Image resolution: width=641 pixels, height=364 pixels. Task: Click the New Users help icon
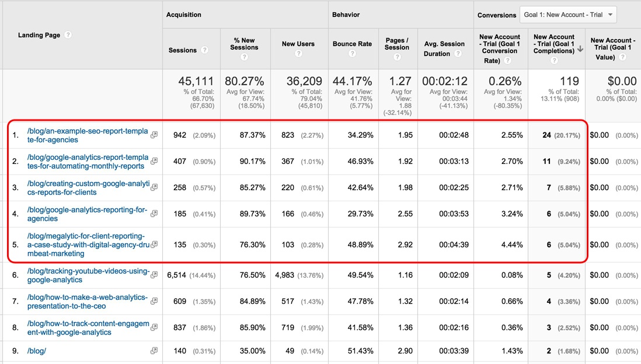pyautogui.click(x=298, y=54)
